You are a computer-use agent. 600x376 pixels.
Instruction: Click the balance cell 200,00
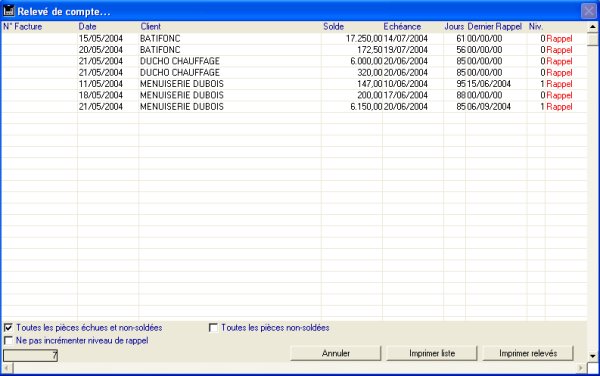tap(370, 95)
